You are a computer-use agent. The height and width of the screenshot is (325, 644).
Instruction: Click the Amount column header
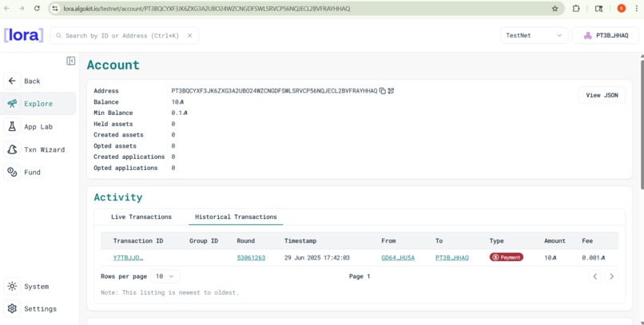click(555, 241)
